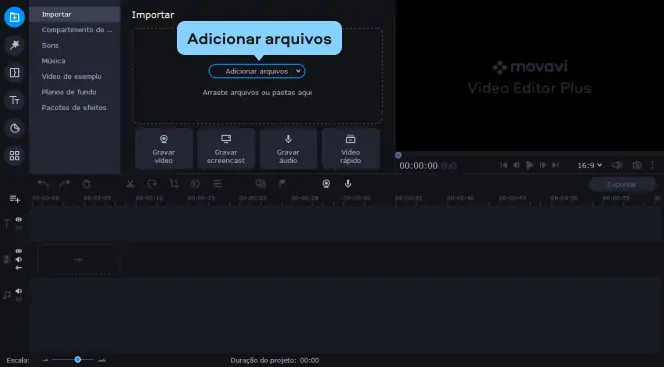Click the Escala zoom slider handle
The image size is (664, 367).
(77, 359)
